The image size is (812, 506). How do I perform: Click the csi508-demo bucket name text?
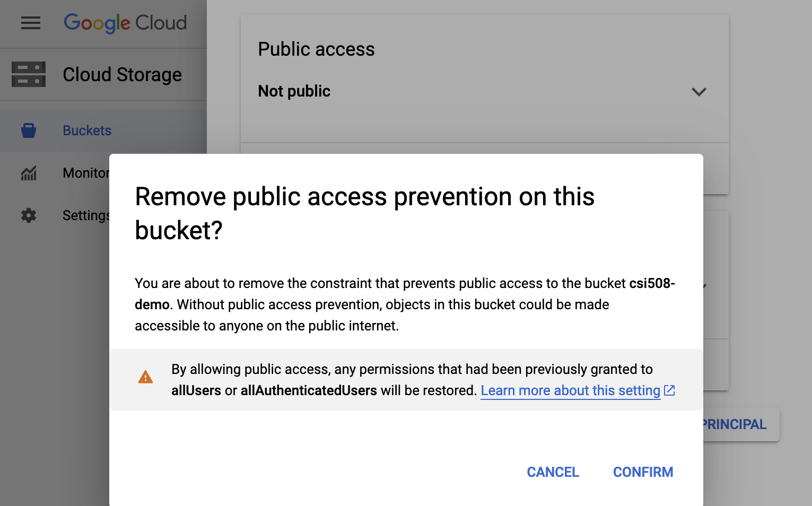(652, 283)
